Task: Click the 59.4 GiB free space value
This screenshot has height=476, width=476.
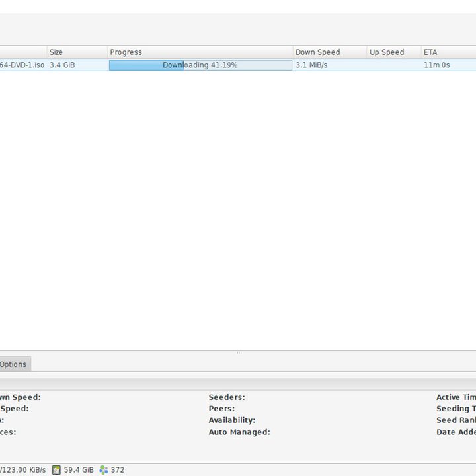Action: pos(79,470)
